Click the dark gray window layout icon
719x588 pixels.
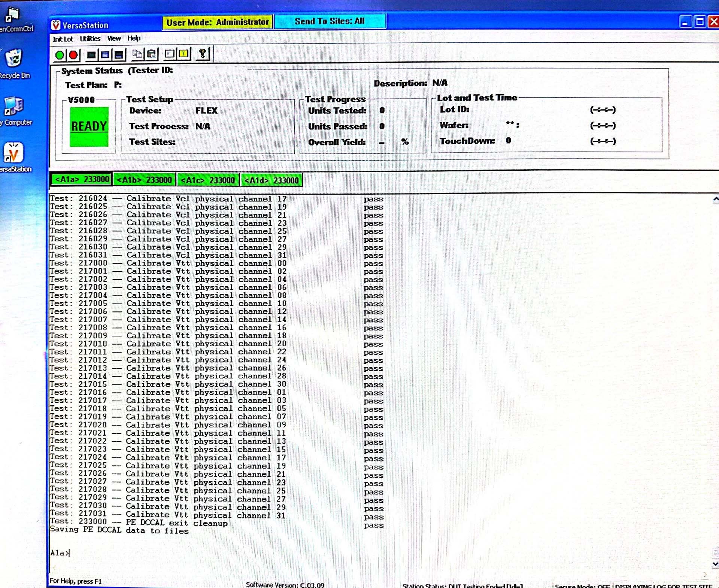click(91, 55)
